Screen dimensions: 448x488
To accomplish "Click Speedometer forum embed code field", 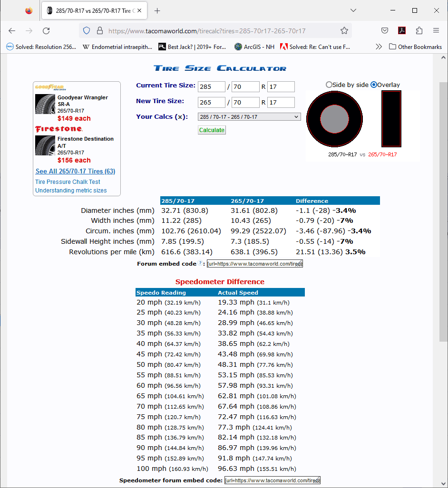I will tap(273, 480).
